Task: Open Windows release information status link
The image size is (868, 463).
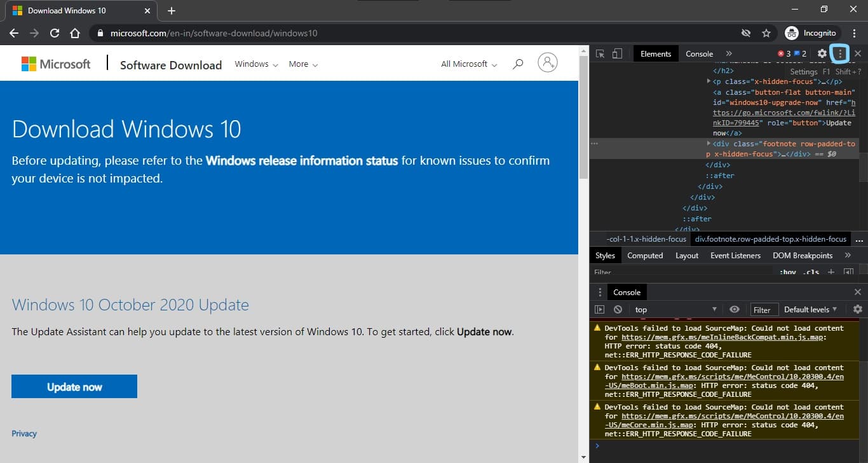Action: tap(302, 161)
